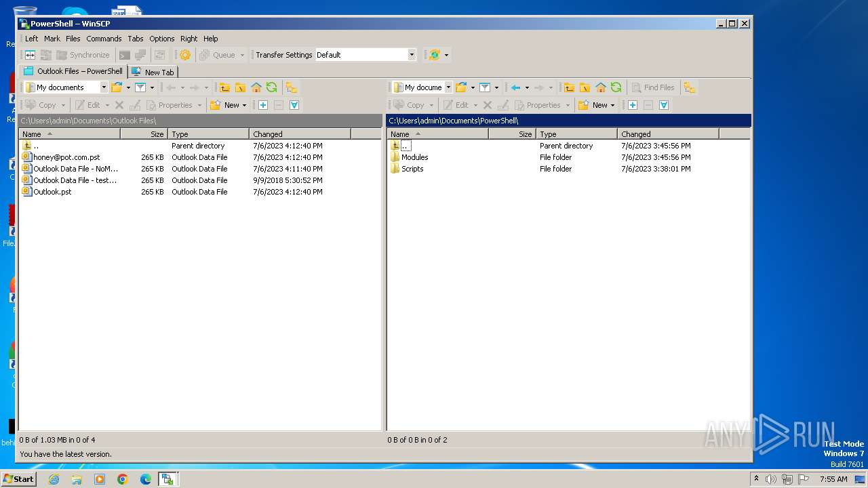Show the directory tree in right panel
868x488 pixels.
pos(690,87)
